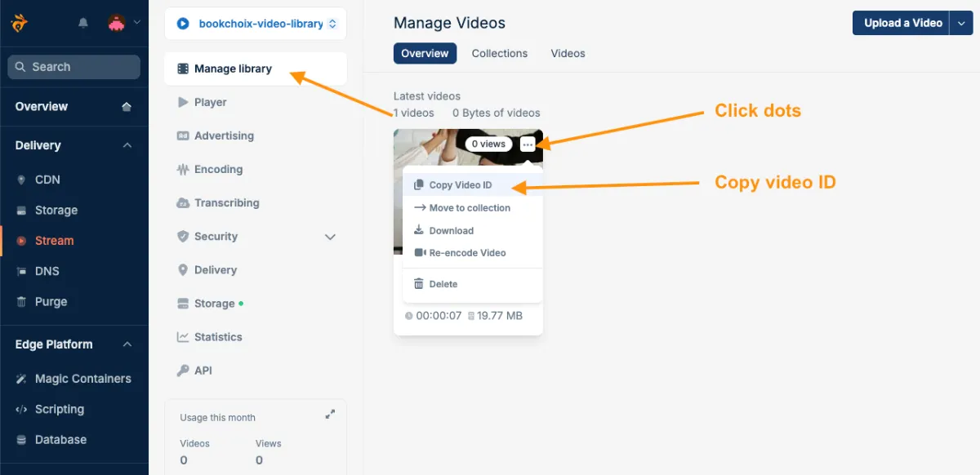Open the Upload a Video dropdown arrow

(x=962, y=23)
